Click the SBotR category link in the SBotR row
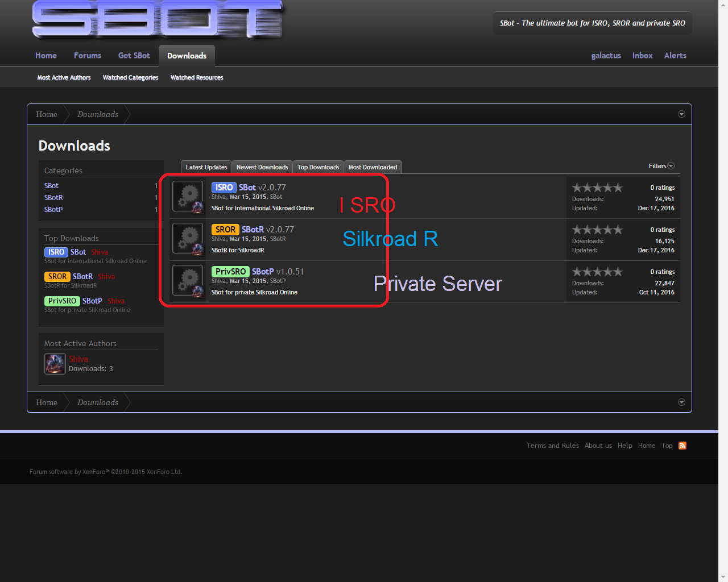The image size is (728, 582). click(x=278, y=239)
